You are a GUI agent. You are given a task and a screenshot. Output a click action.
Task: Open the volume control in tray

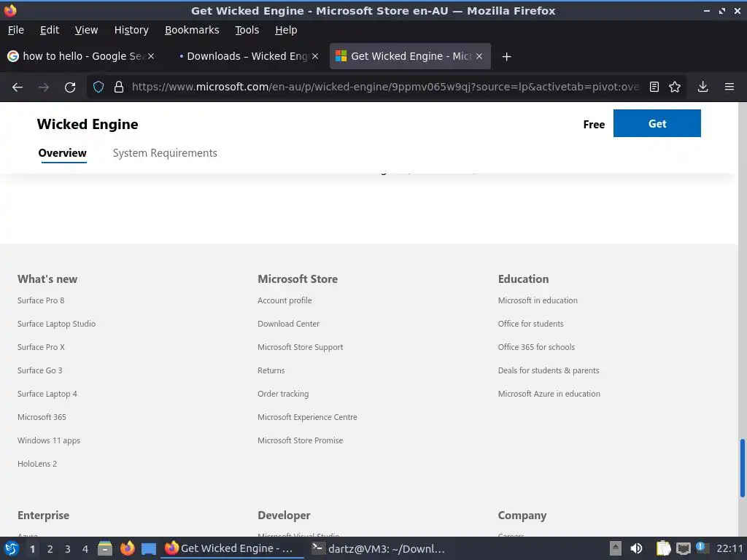(636, 548)
